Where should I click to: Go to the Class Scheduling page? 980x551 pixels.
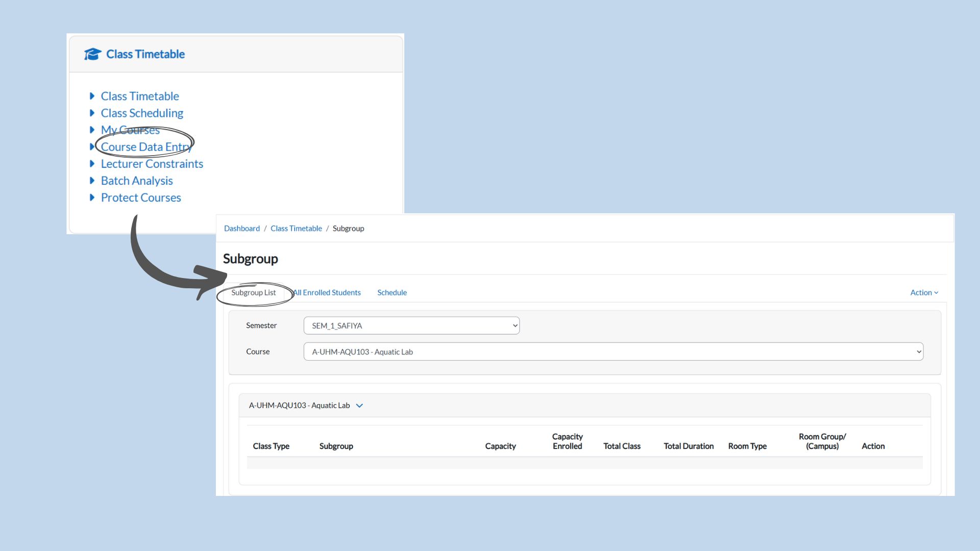[142, 113]
